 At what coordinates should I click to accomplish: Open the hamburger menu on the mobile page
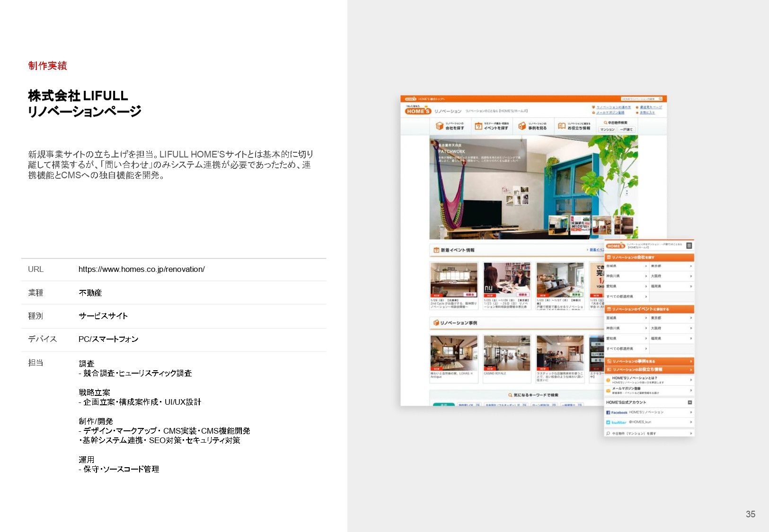[x=689, y=245]
